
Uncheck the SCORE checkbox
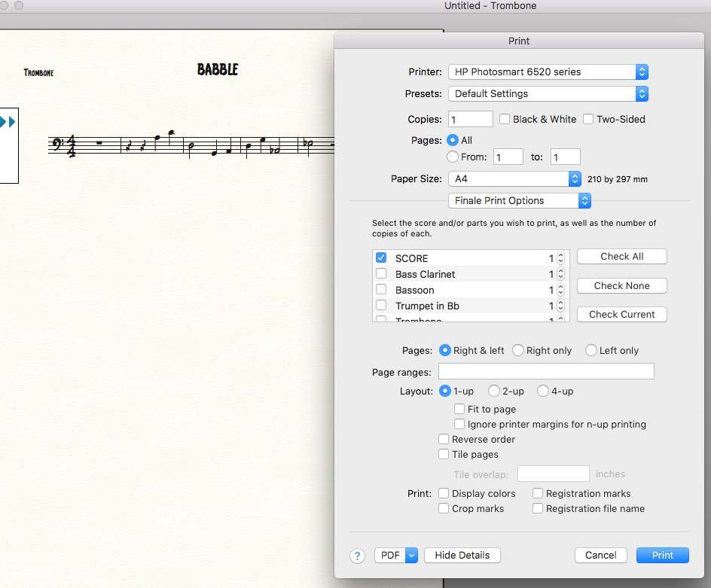(x=381, y=258)
